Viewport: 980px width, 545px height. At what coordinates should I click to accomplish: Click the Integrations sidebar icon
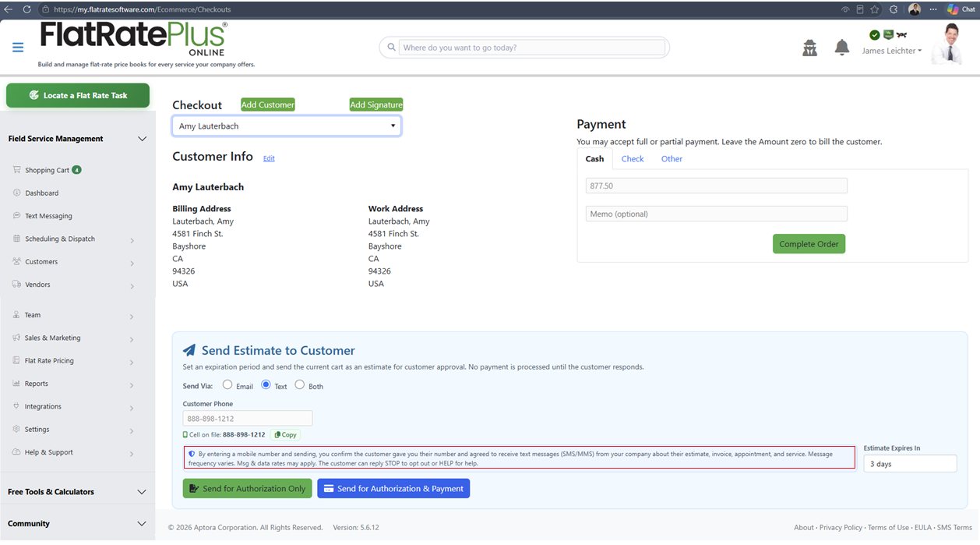point(17,406)
